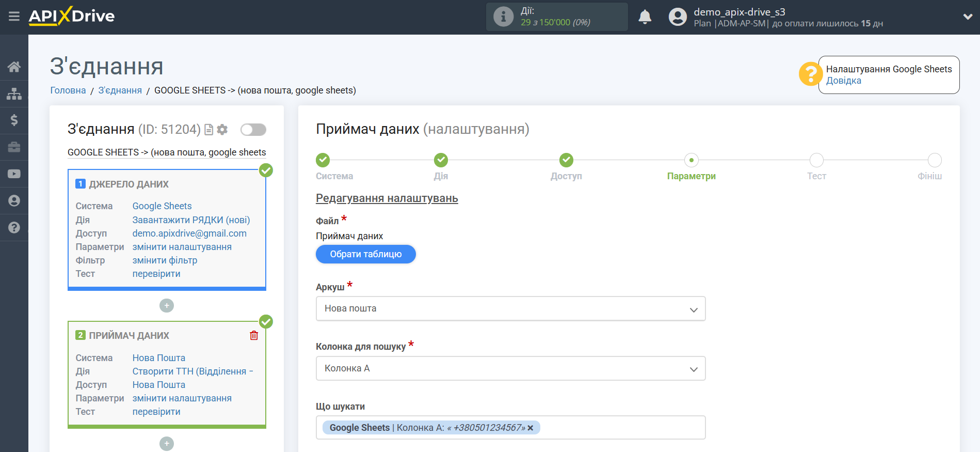This screenshot has height=452, width=980.
Task: Click source змінити налаштування link
Action: click(x=182, y=247)
